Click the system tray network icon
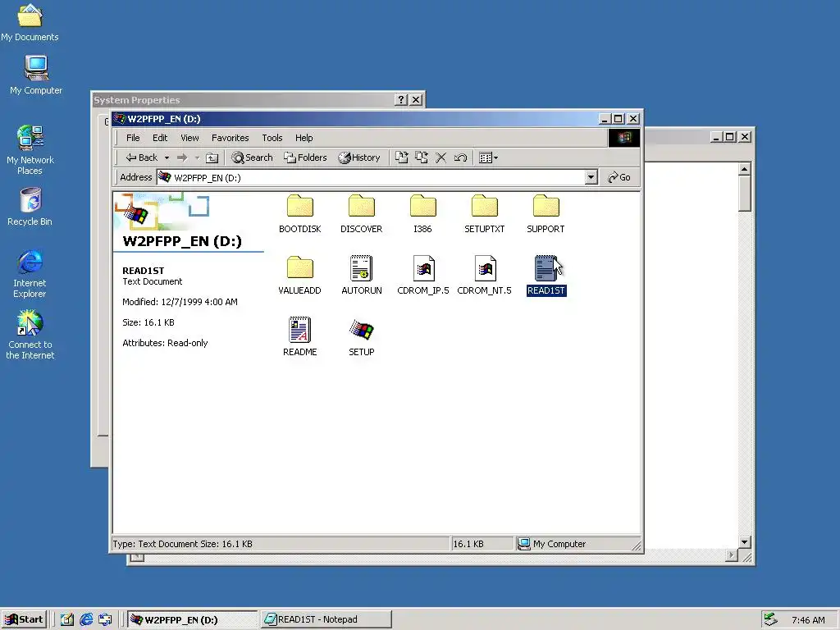840x630 pixels. [770, 619]
